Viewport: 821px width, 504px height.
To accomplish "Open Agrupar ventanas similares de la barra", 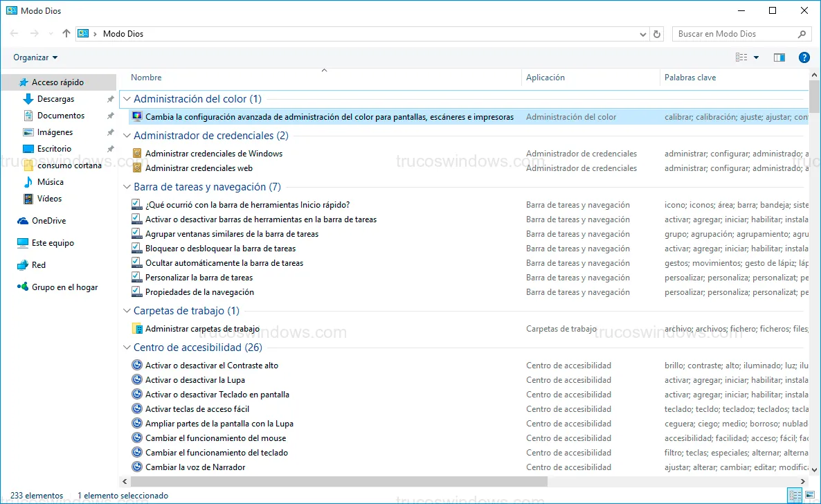I will pos(232,234).
